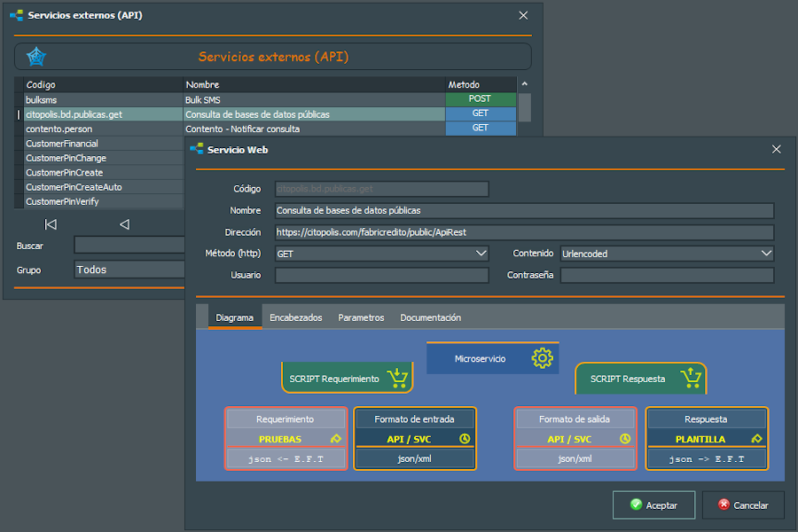Click the SCRIPT Respuesta cart icon
This screenshot has width=798, height=532.
pyautogui.click(x=690, y=379)
